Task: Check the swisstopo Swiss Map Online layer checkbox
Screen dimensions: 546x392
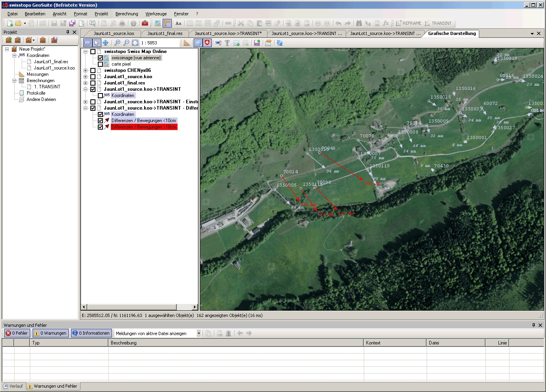Action: pyautogui.click(x=93, y=51)
